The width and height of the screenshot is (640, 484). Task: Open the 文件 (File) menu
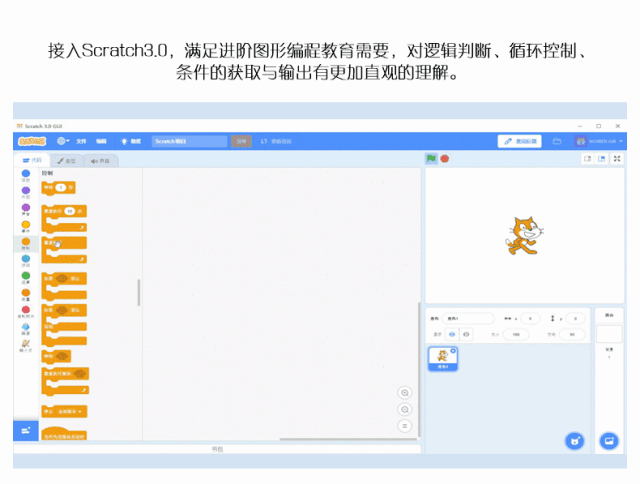pos(81,141)
